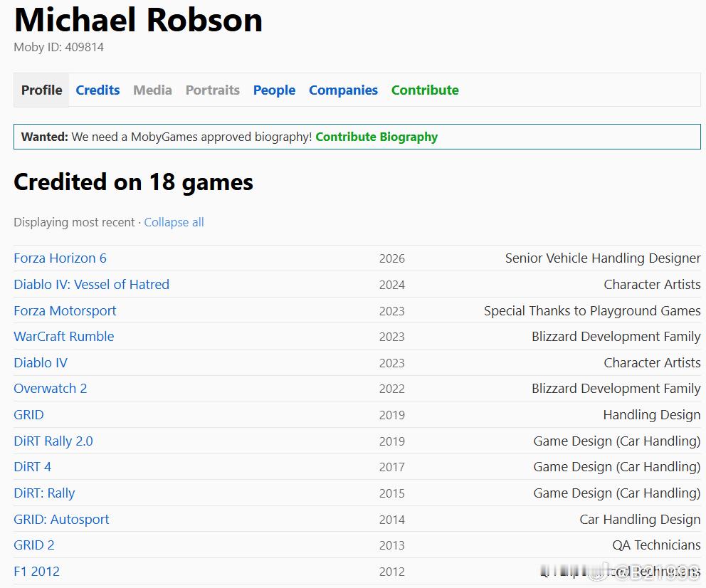Click the Moby ID: 409814 text
This screenshot has width=706, height=588.
(58, 47)
